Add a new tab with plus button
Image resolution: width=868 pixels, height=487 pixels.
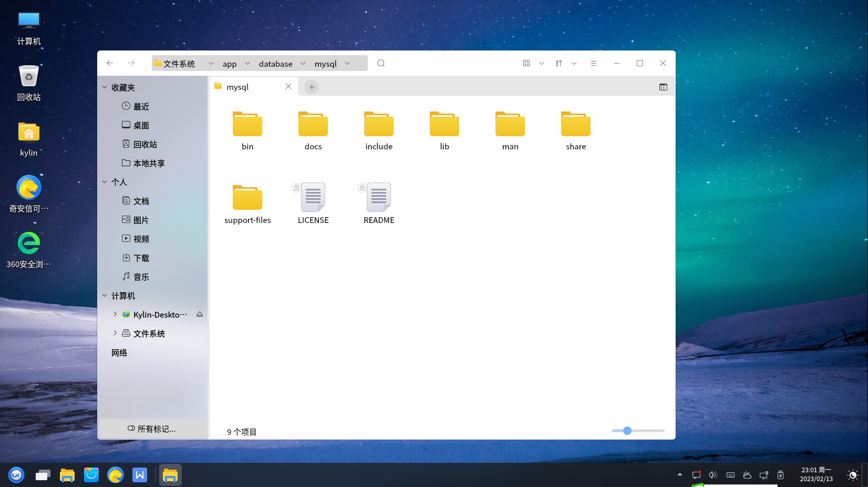tap(312, 87)
